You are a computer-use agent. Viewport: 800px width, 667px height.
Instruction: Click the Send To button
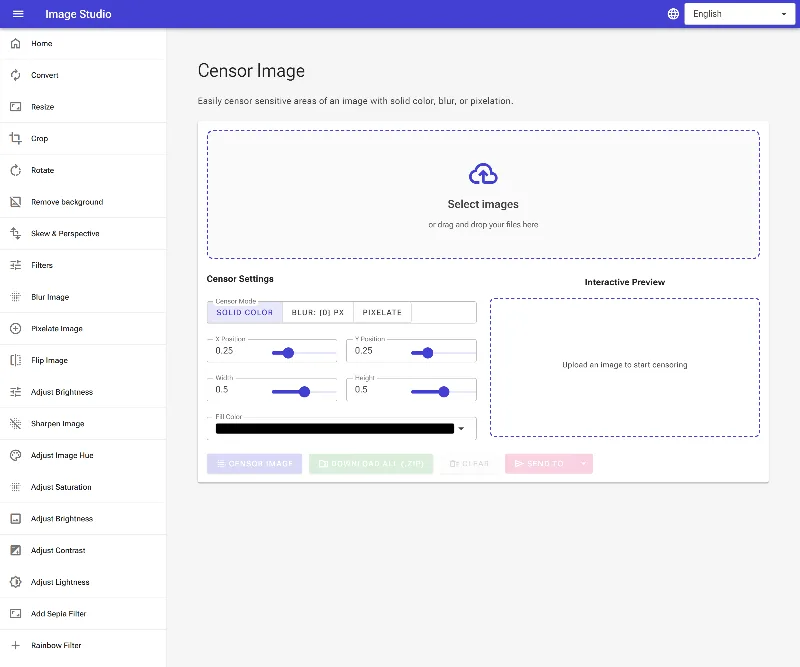[539, 463]
